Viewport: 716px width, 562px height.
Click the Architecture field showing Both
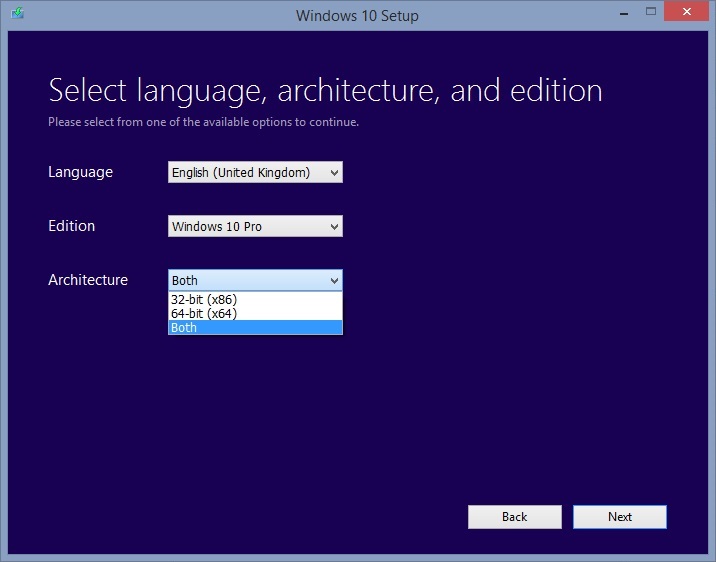point(245,281)
